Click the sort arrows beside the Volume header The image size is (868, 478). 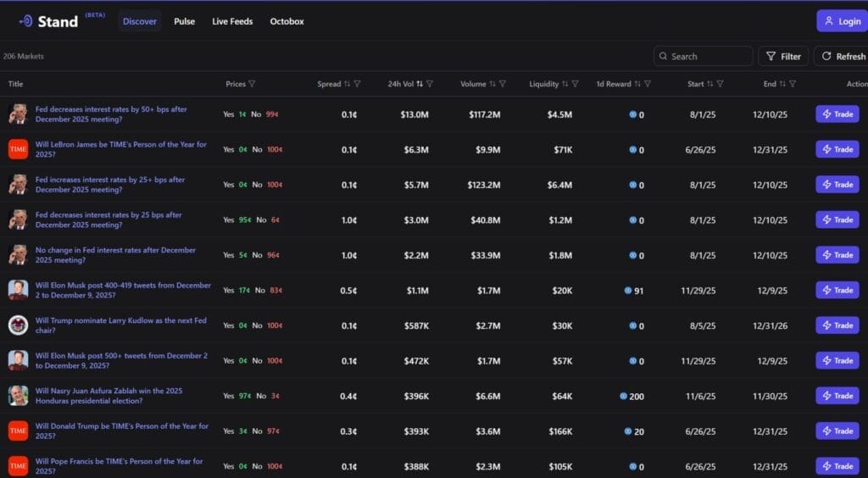(492, 84)
